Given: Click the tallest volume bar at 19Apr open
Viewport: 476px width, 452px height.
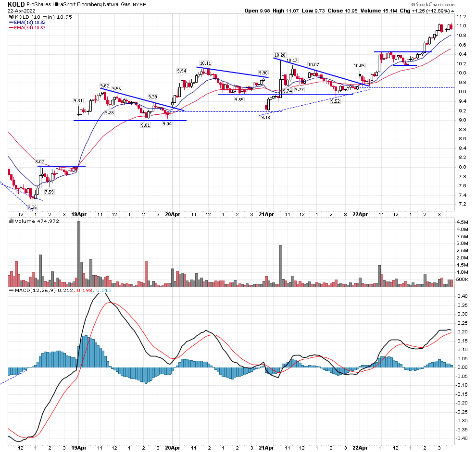Looking at the screenshot, I should click(79, 254).
